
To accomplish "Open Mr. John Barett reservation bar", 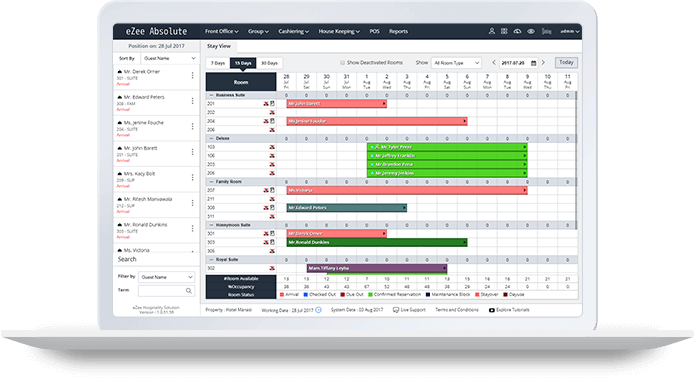I will pos(336,104).
